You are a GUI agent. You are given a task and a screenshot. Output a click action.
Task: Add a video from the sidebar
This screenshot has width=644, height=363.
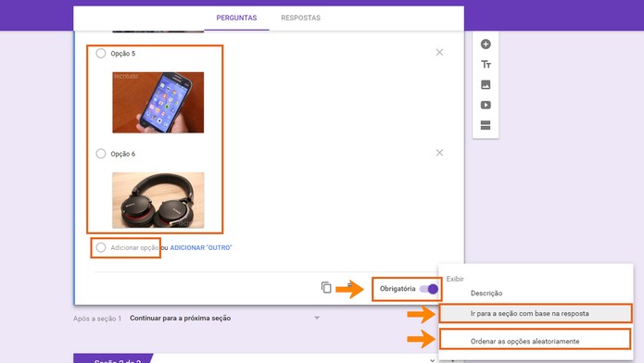point(486,105)
